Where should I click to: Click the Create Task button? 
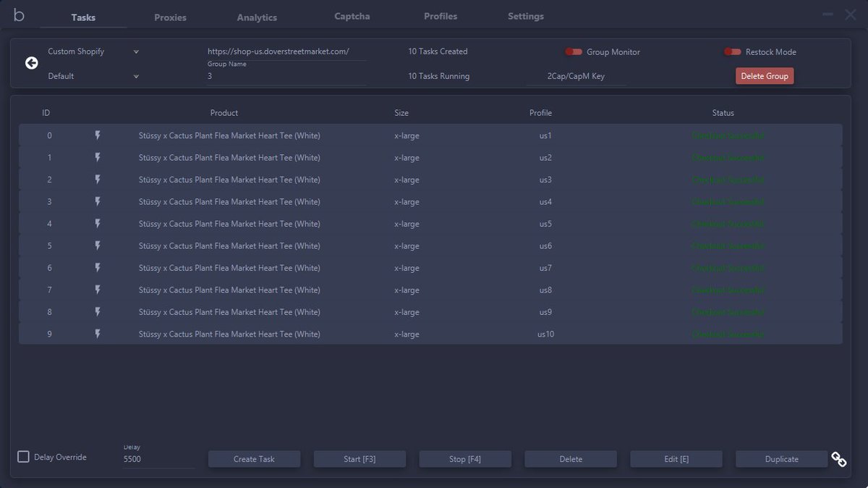[x=254, y=459]
